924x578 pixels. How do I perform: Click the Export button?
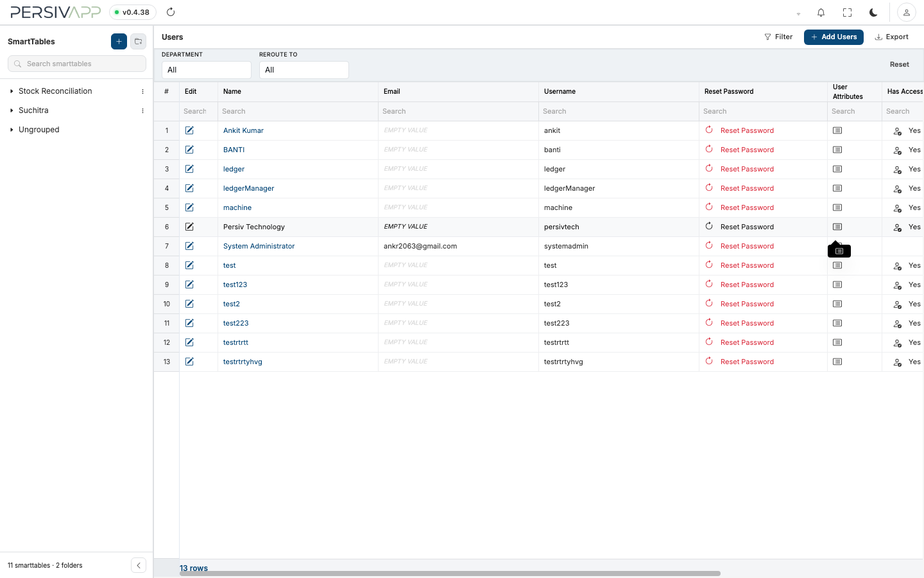tap(892, 37)
